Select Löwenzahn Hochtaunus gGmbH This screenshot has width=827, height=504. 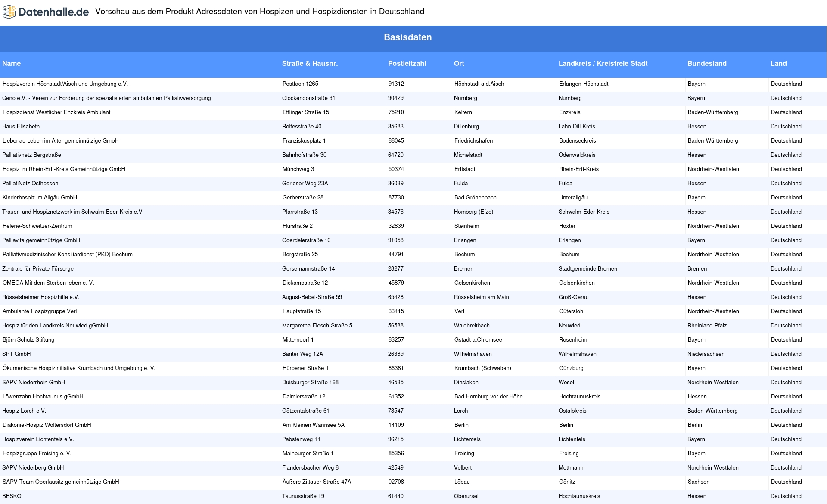[x=43, y=397]
